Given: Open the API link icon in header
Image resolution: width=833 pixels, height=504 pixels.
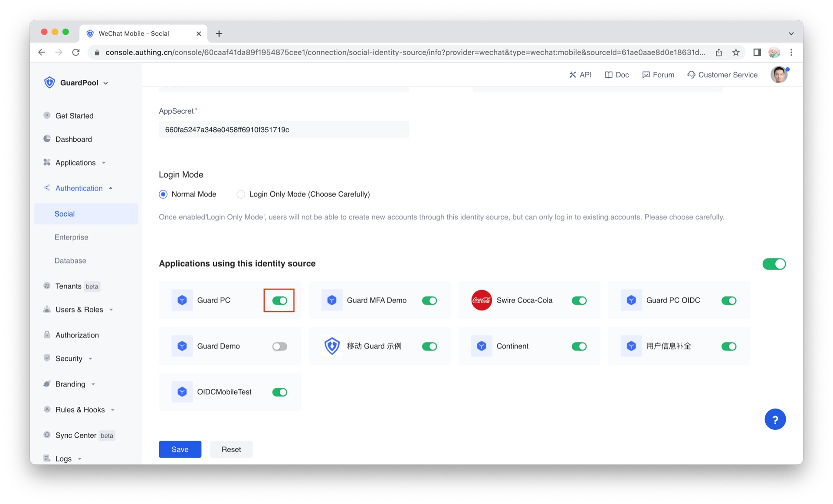Looking at the screenshot, I should pyautogui.click(x=573, y=75).
